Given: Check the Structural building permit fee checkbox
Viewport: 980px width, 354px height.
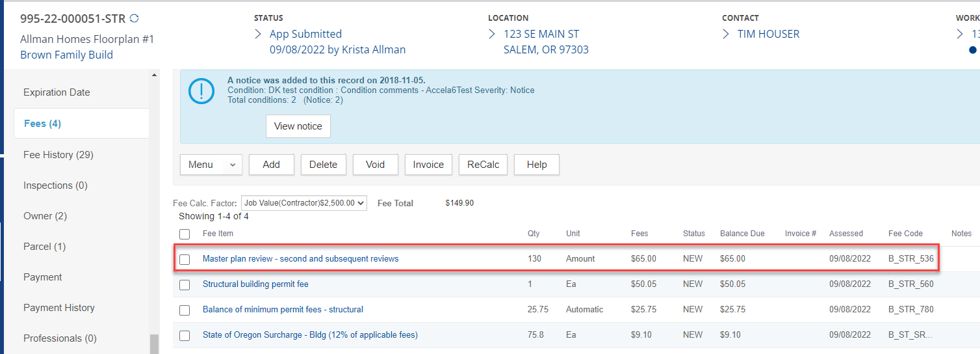Looking at the screenshot, I should pos(185,284).
